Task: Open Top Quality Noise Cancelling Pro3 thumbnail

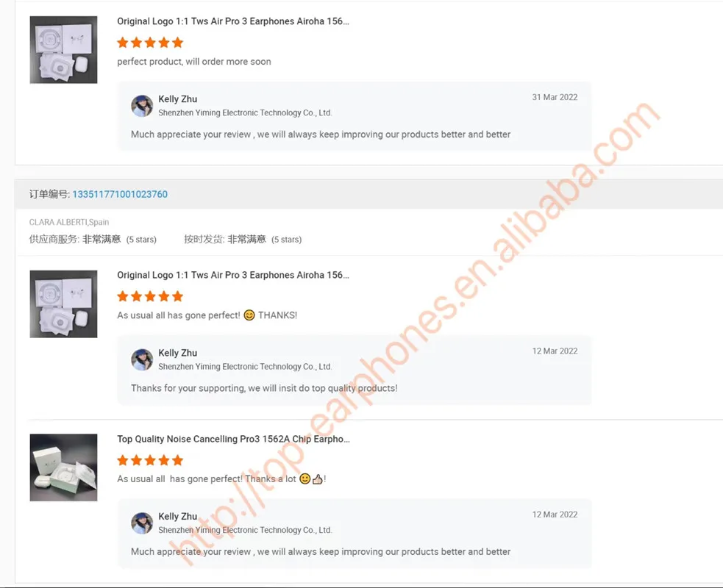Action: pyautogui.click(x=64, y=467)
